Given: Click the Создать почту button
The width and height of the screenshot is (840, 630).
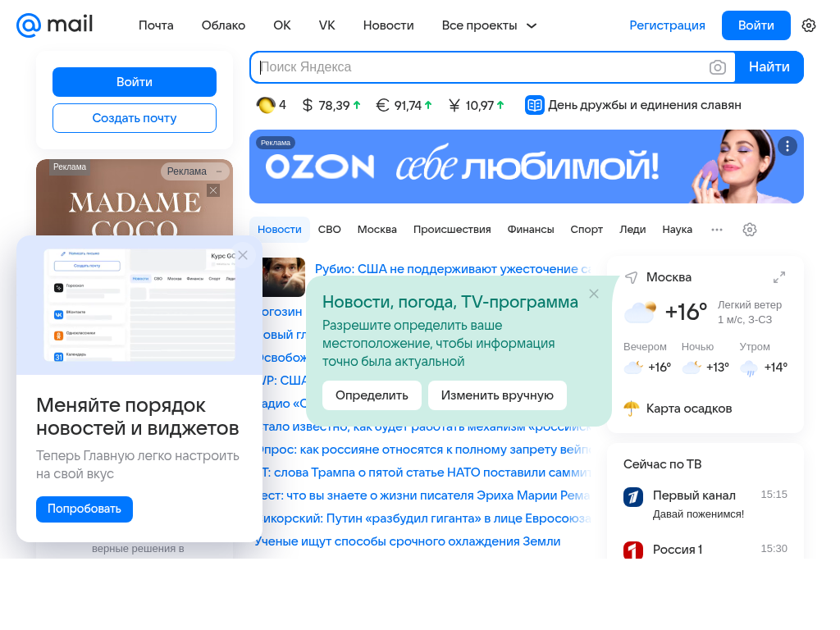Looking at the screenshot, I should pyautogui.click(x=135, y=118).
